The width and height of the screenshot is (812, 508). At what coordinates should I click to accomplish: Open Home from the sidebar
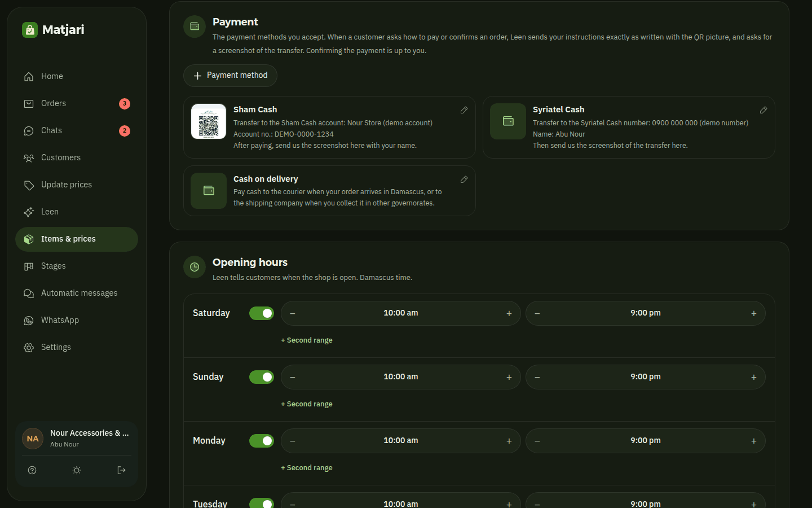[77, 76]
